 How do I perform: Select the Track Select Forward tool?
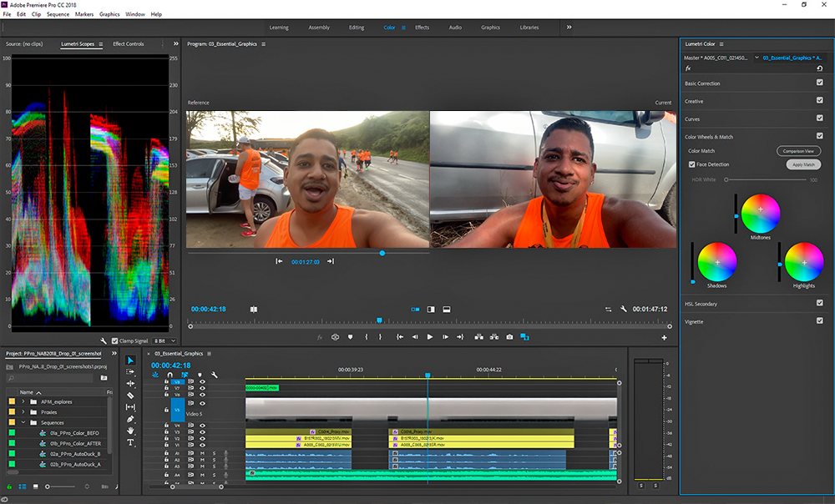pyautogui.click(x=130, y=372)
